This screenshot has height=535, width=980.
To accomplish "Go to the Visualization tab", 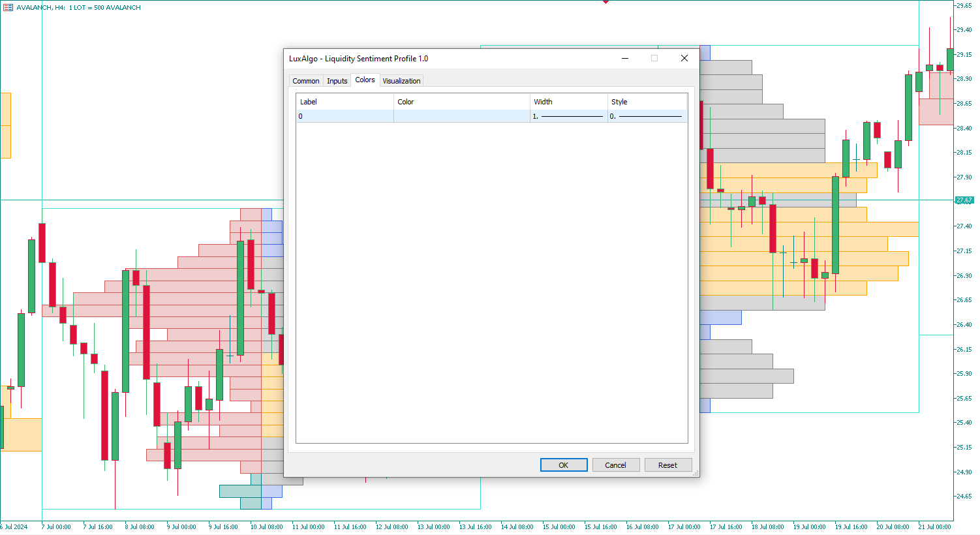I will tap(401, 81).
